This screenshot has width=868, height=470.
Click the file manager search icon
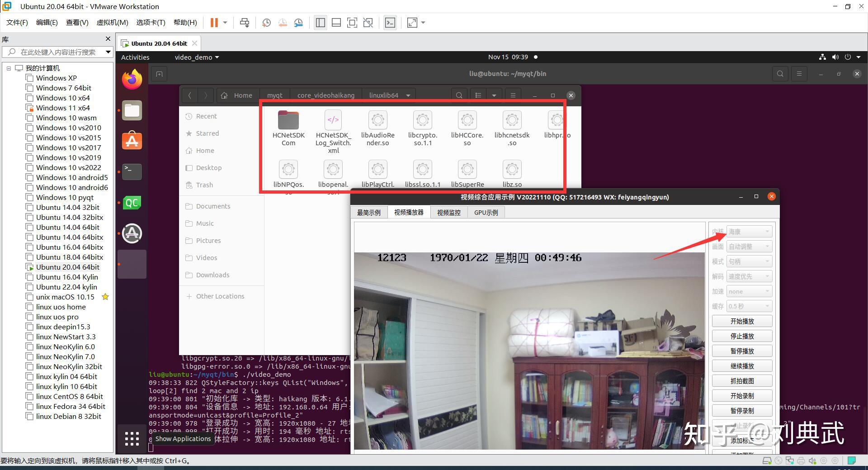pyautogui.click(x=459, y=95)
